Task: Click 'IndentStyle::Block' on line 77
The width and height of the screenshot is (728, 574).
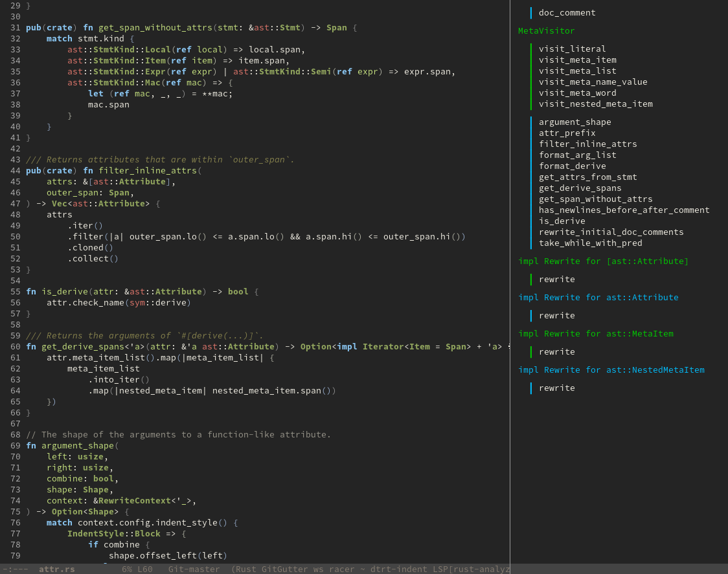Action: point(114,534)
